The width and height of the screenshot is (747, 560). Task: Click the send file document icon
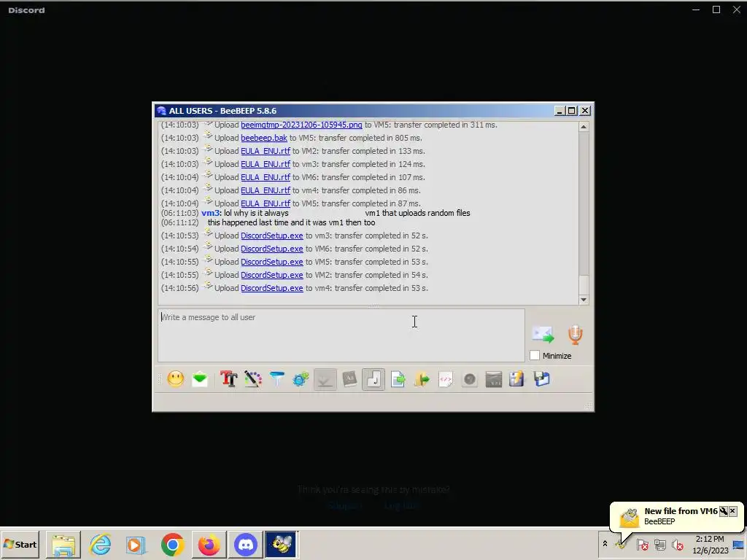click(398, 379)
